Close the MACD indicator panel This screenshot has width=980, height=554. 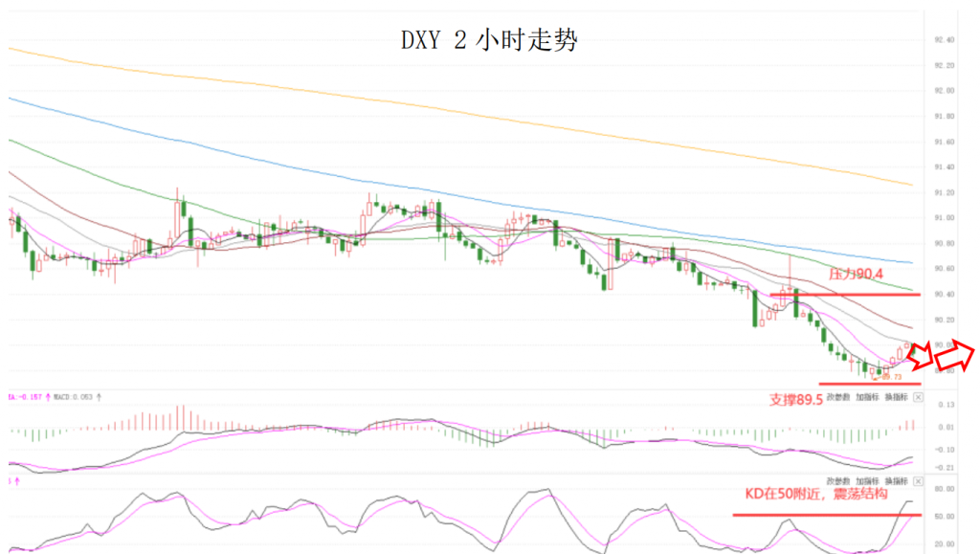pyautogui.click(x=918, y=397)
